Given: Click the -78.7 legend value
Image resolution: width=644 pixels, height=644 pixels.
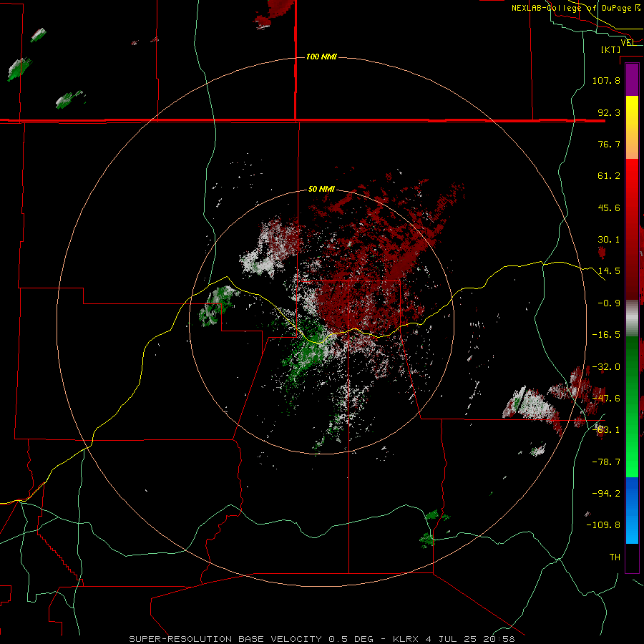Looking at the screenshot, I should 606,462.
